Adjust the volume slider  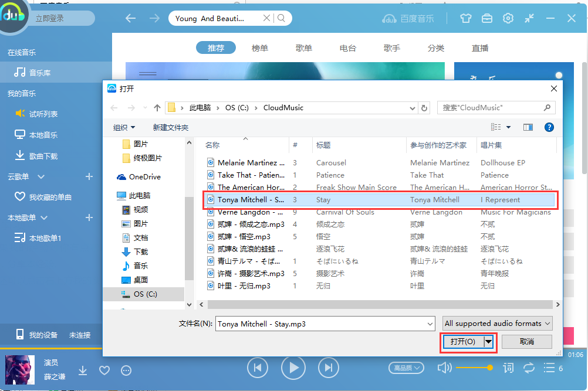(x=474, y=368)
